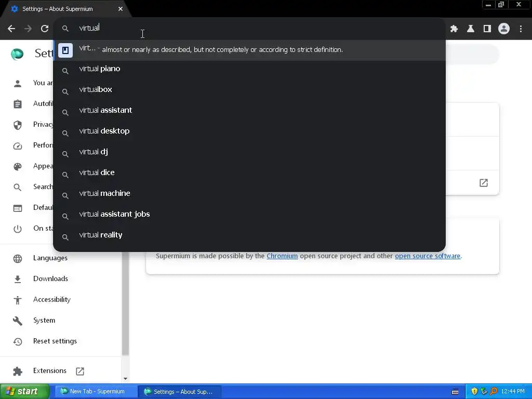Image resolution: width=532 pixels, height=399 pixels.
Task: Select the virtual definition suggestion
Action: click(249, 50)
